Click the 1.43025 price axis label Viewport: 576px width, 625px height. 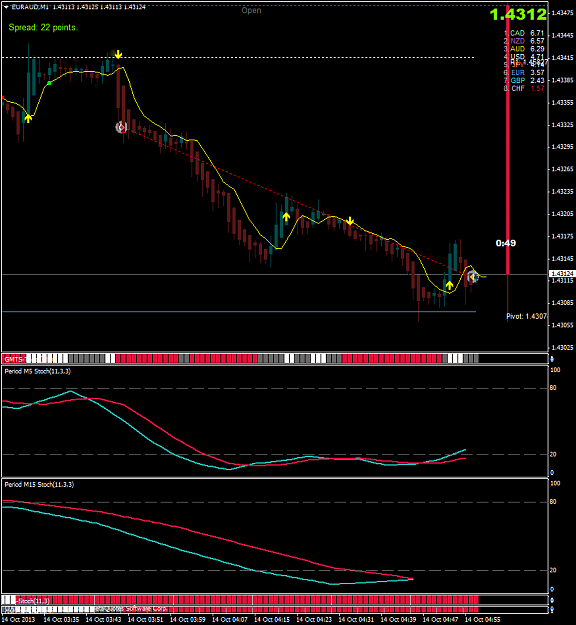point(562,348)
